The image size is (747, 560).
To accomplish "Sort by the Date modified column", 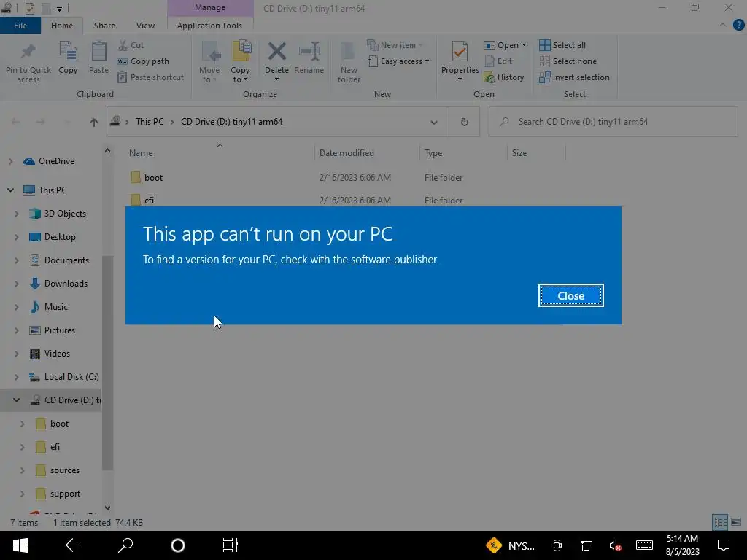I will click(x=367, y=153).
